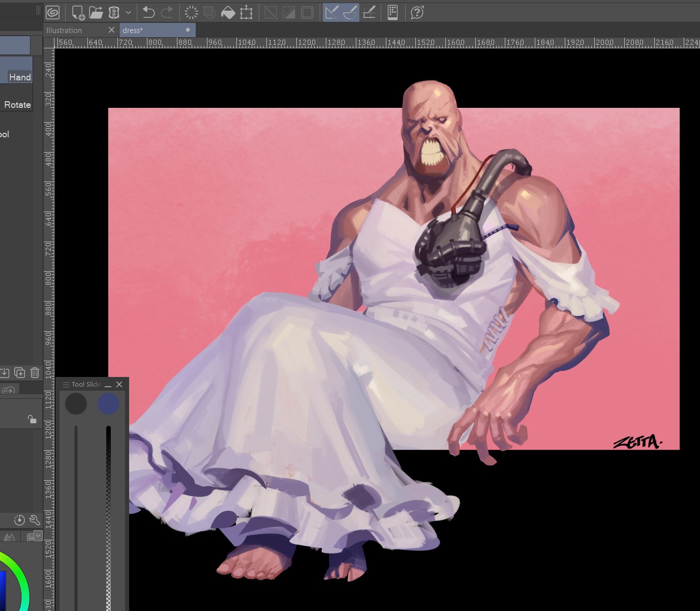Click the wrench icon in tool property

(x=35, y=520)
